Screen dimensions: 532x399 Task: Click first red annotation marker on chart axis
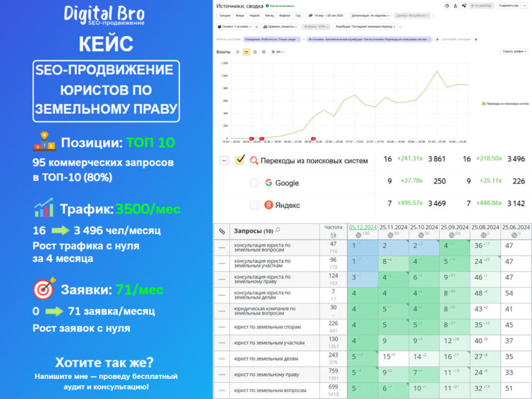coord(251,139)
